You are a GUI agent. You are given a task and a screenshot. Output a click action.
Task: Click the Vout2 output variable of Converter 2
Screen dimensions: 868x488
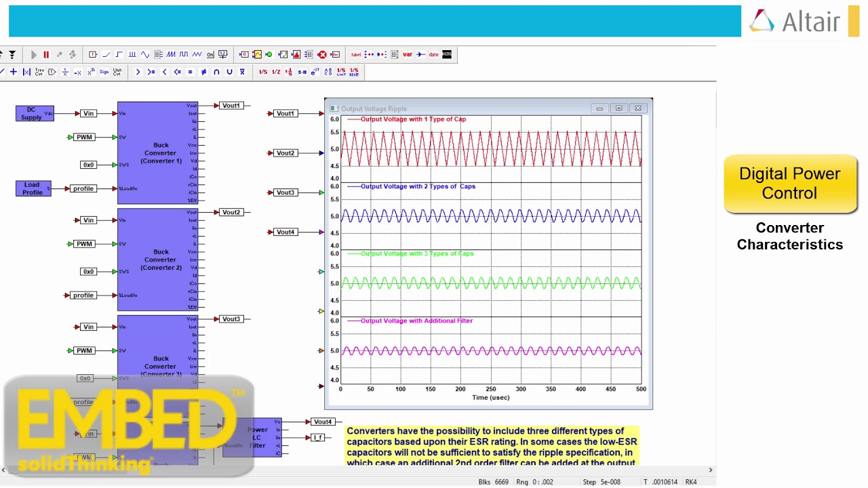tap(231, 212)
